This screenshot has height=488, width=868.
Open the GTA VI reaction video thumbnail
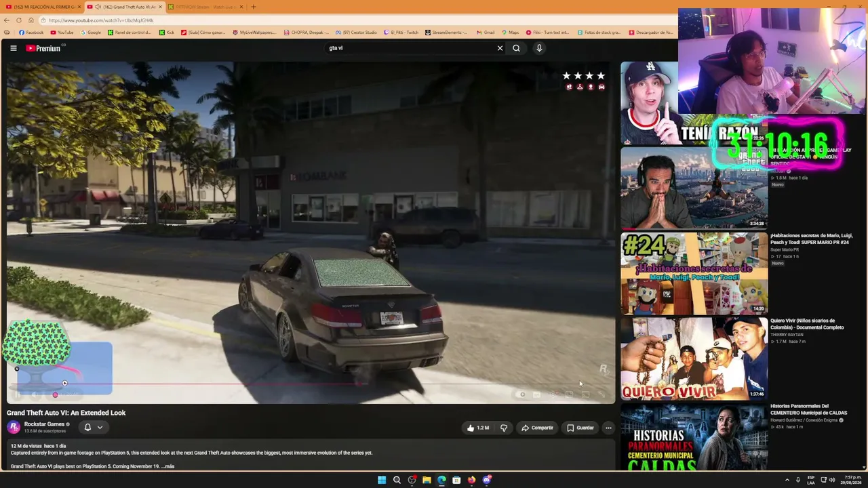tap(694, 188)
